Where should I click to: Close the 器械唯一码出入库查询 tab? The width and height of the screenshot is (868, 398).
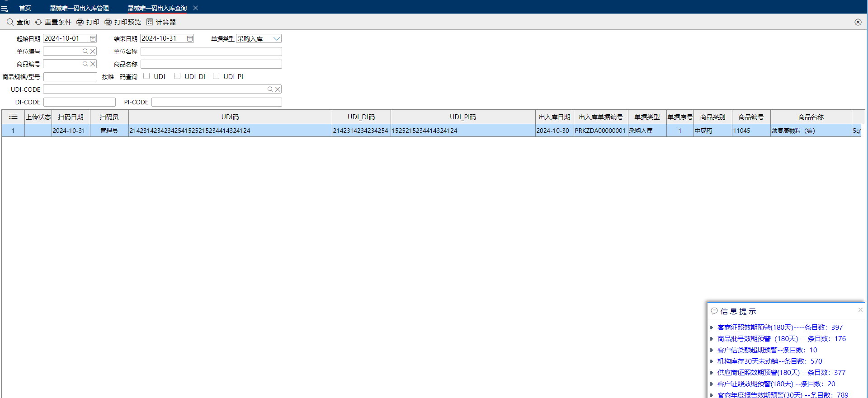[195, 8]
